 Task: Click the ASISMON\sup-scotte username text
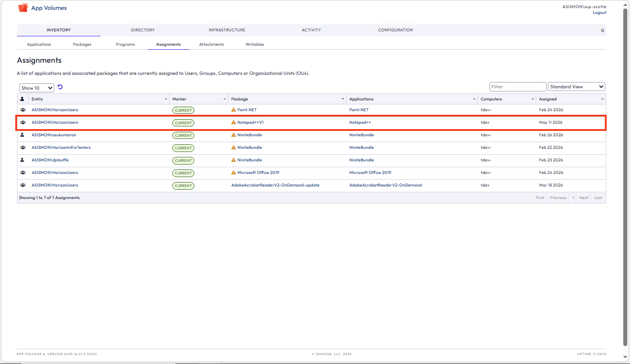(584, 7)
